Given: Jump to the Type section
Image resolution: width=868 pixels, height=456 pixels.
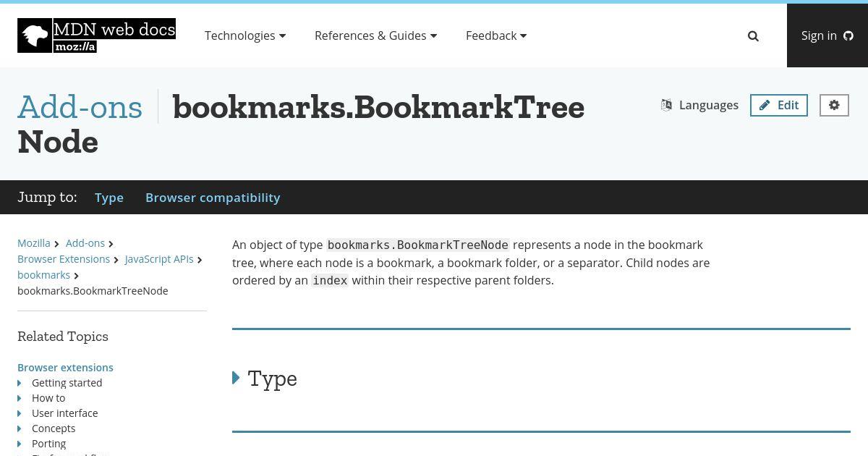Looking at the screenshot, I should (109, 198).
